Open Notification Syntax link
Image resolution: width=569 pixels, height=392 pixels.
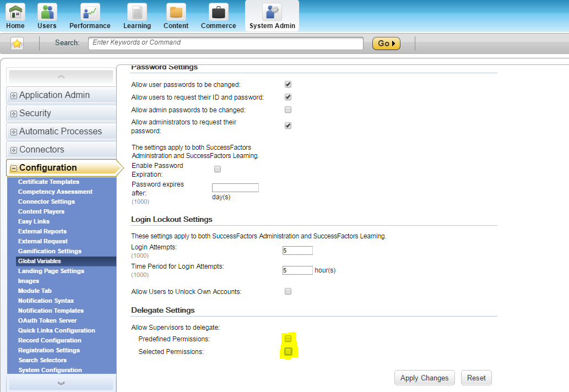click(46, 301)
